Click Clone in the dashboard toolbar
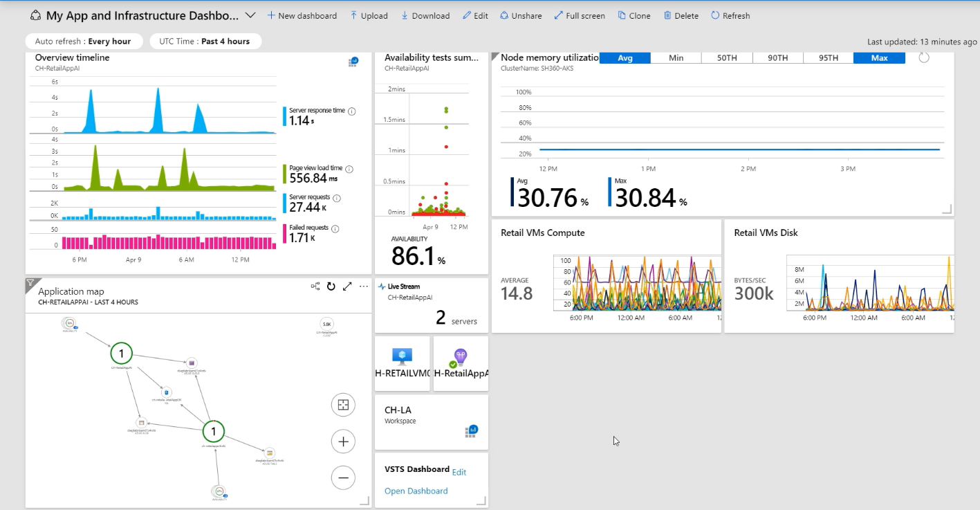Image resolution: width=980 pixels, height=510 pixels. (x=634, y=15)
